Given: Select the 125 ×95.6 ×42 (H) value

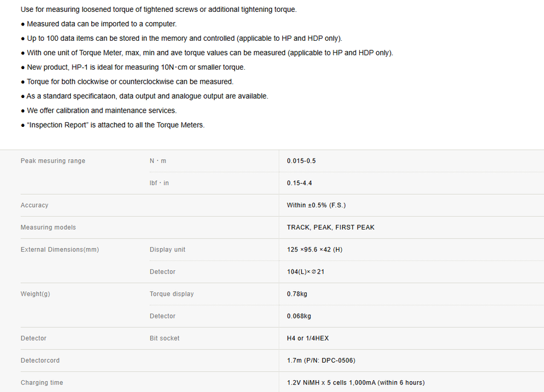Looking at the screenshot, I should [x=314, y=250].
